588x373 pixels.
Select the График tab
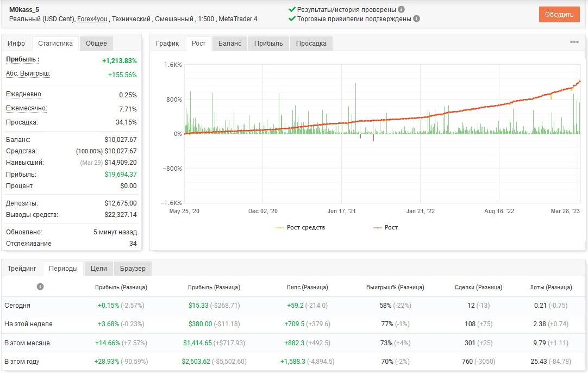click(x=167, y=43)
